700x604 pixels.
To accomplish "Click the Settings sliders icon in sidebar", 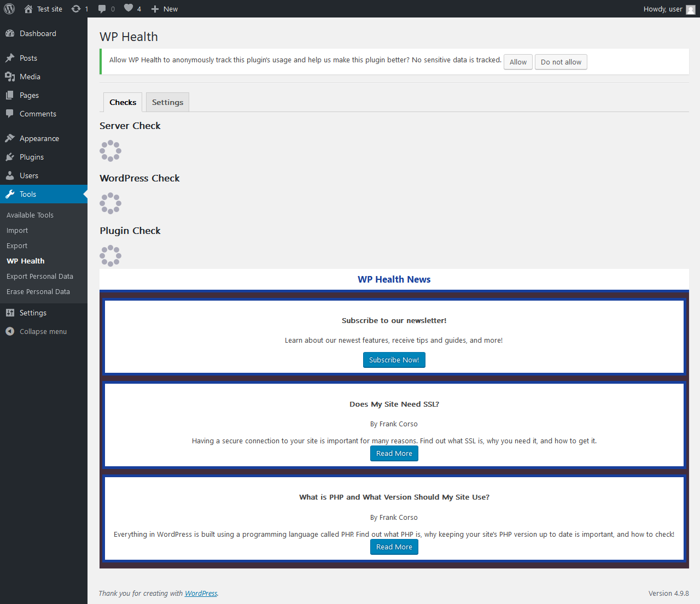I will (x=10, y=313).
